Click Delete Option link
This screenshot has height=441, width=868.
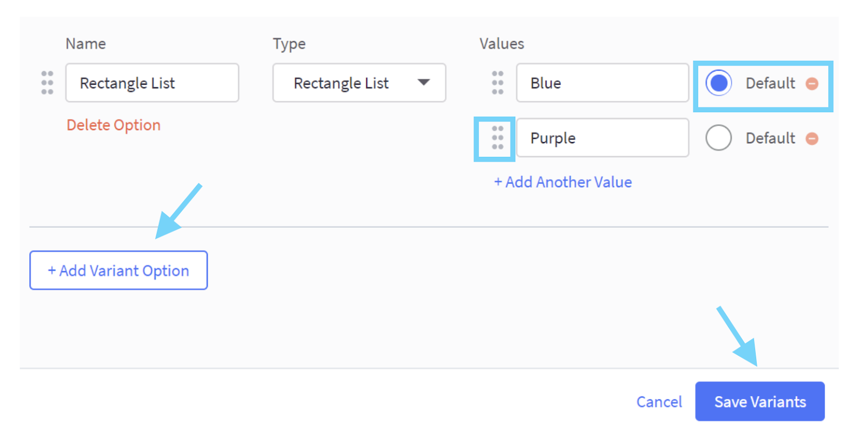[113, 125]
